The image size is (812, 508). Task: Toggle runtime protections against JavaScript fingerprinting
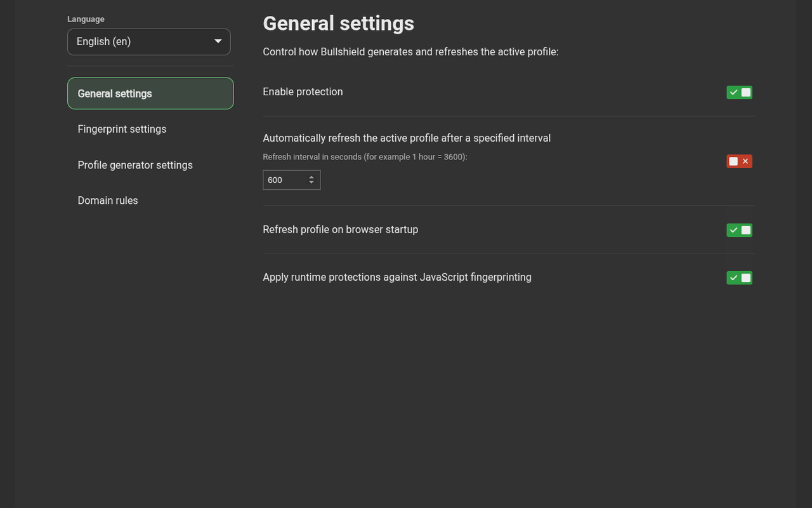(739, 277)
